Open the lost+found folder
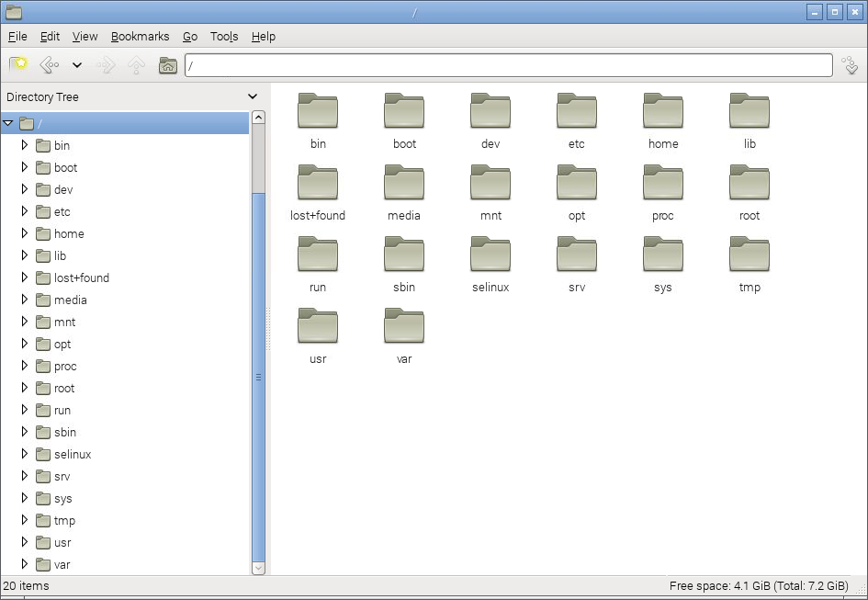This screenshot has width=868, height=600. point(317,184)
